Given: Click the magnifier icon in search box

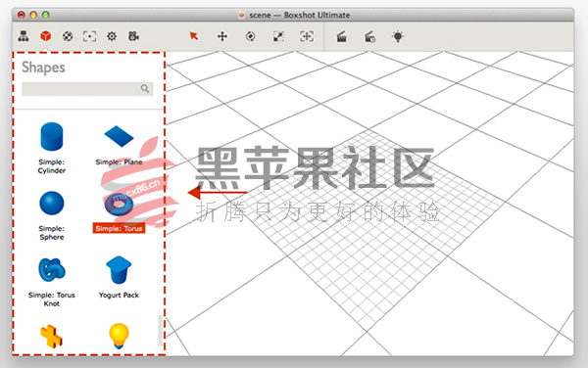Looking at the screenshot, I should [x=145, y=89].
